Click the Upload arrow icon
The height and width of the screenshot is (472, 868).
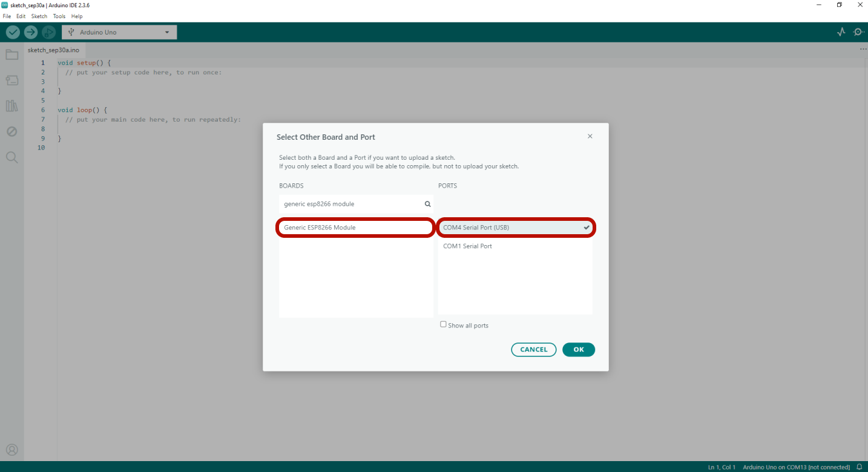pos(31,32)
